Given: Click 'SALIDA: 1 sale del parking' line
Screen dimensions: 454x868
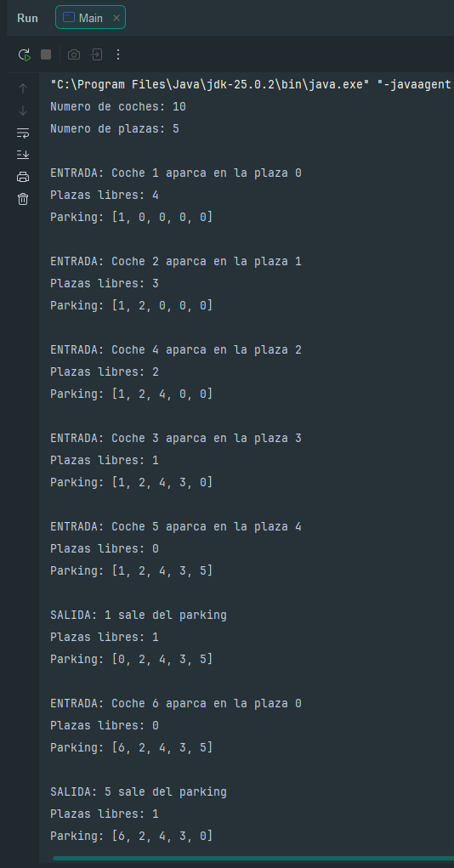Looking at the screenshot, I should (139, 615).
